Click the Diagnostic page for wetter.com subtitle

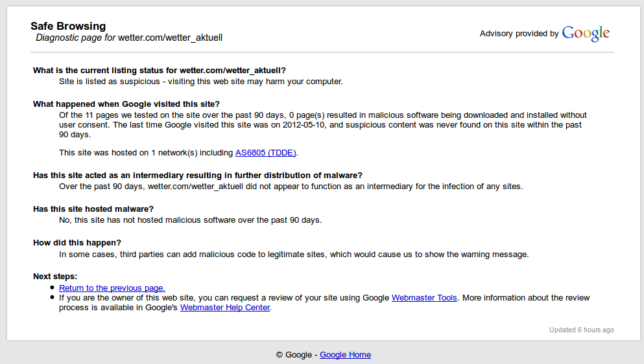click(129, 38)
